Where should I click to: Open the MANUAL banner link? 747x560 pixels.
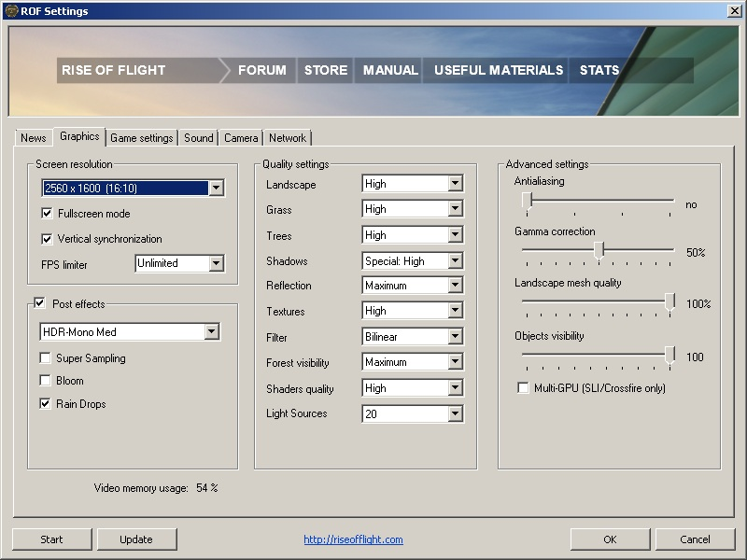pyautogui.click(x=390, y=71)
